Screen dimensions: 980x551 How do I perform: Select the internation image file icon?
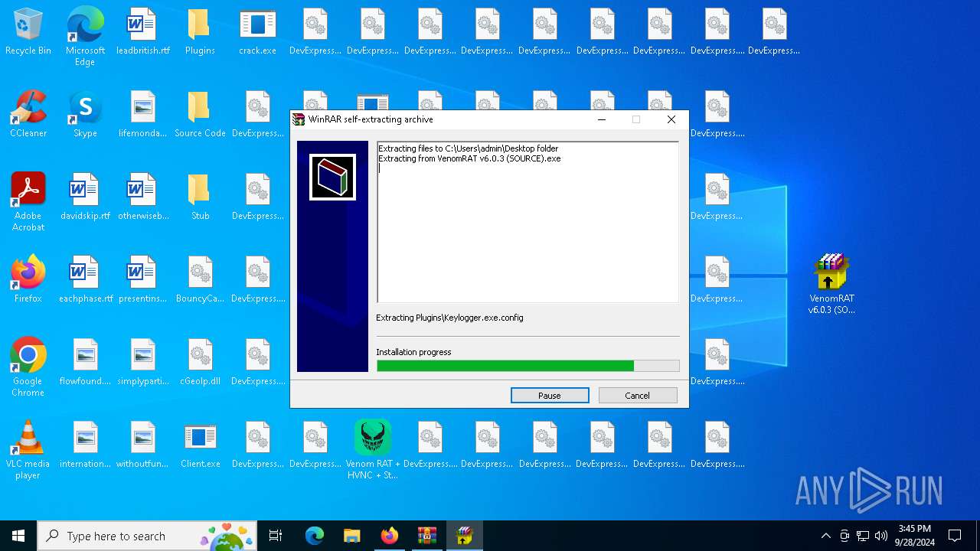(x=85, y=445)
